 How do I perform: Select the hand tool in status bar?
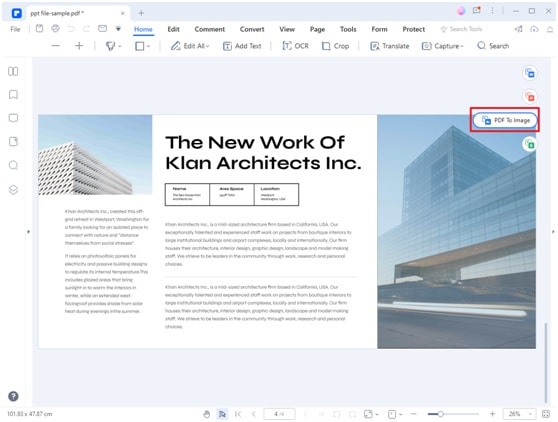coord(207,414)
